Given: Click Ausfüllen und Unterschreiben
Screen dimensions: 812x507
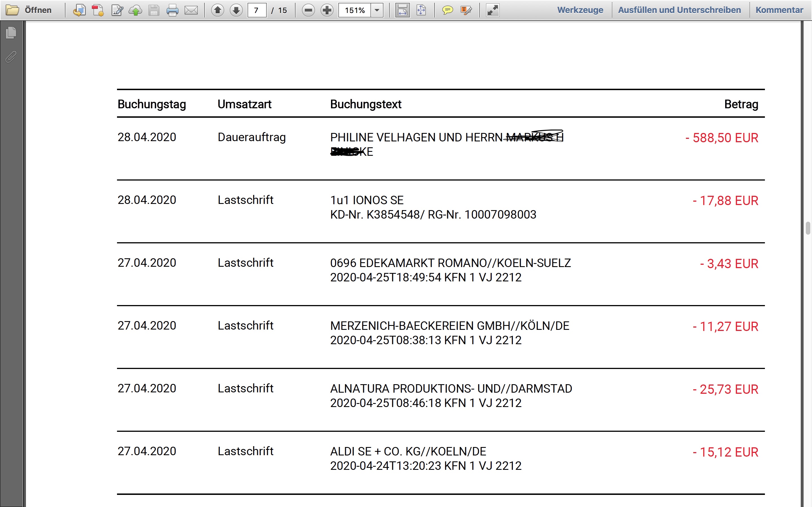Looking at the screenshot, I should click(x=679, y=10).
